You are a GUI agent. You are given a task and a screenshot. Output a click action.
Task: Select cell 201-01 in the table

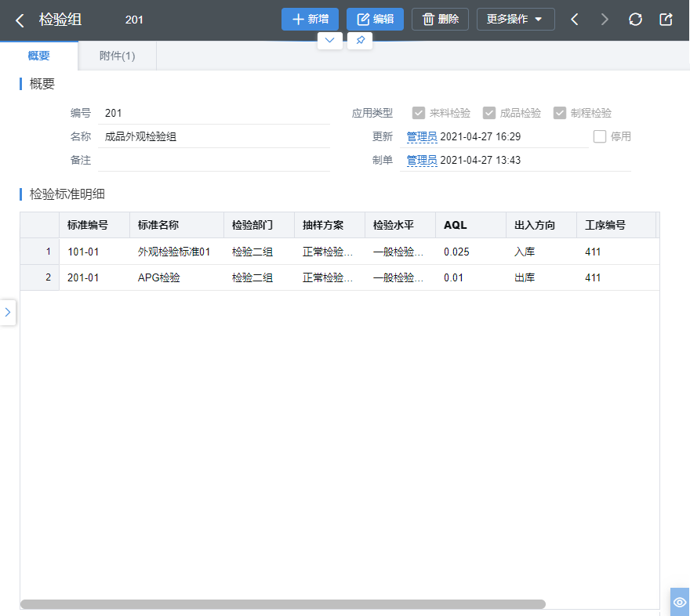click(95, 277)
